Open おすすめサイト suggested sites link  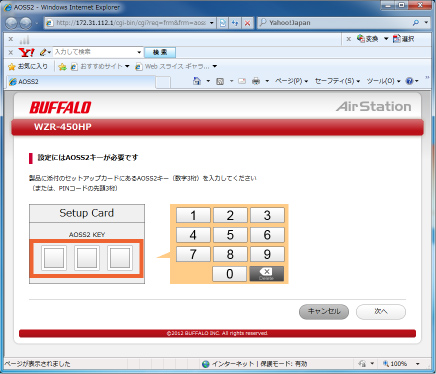click(100, 66)
